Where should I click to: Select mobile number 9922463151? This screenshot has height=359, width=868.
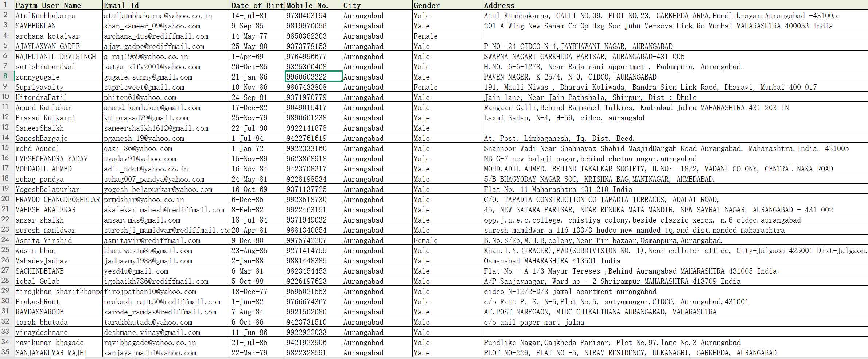[x=313, y=209]
